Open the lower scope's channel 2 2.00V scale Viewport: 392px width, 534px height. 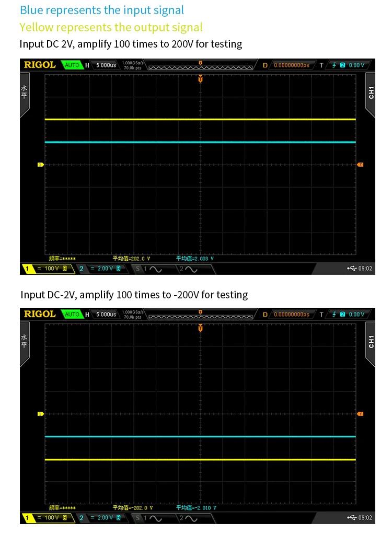[x=105, y=518]
